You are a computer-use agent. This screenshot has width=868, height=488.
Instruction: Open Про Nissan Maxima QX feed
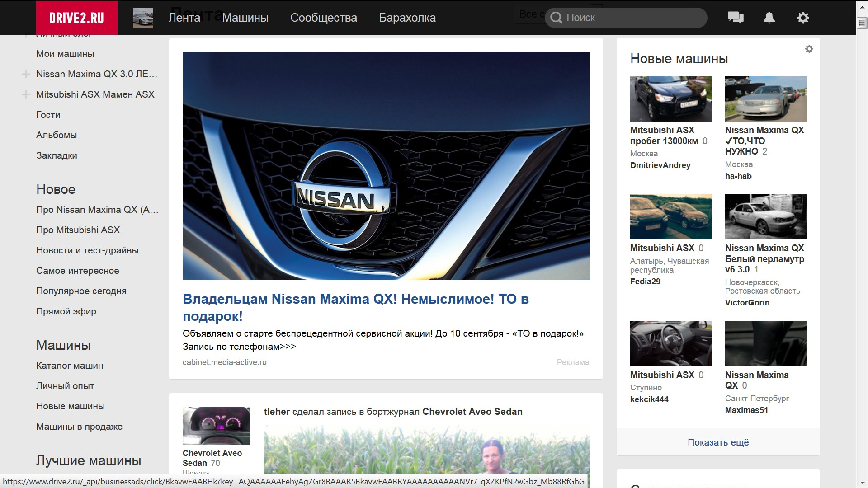[97, 210]
